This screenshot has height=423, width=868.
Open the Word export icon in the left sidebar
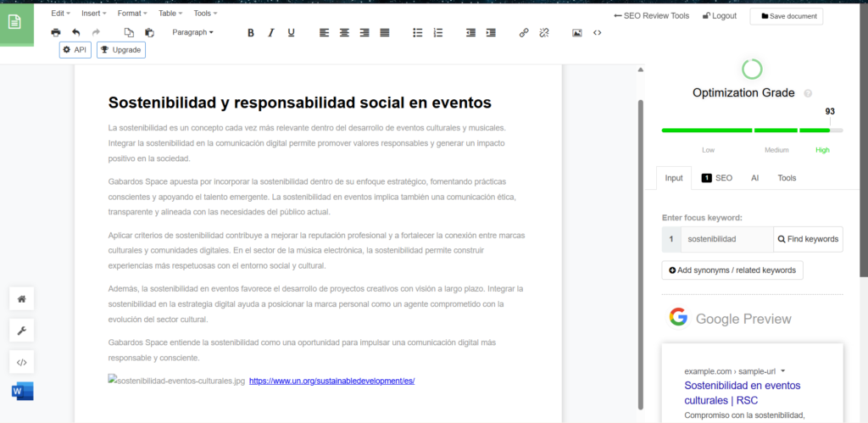coord(22,391)
